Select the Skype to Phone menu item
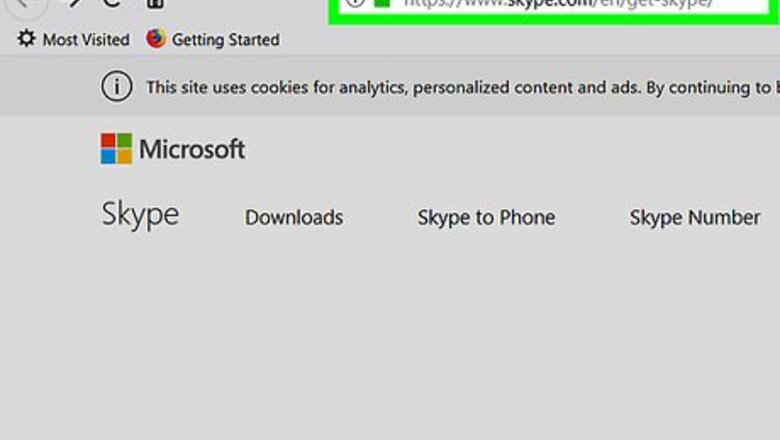 click(x=486, y=217)
